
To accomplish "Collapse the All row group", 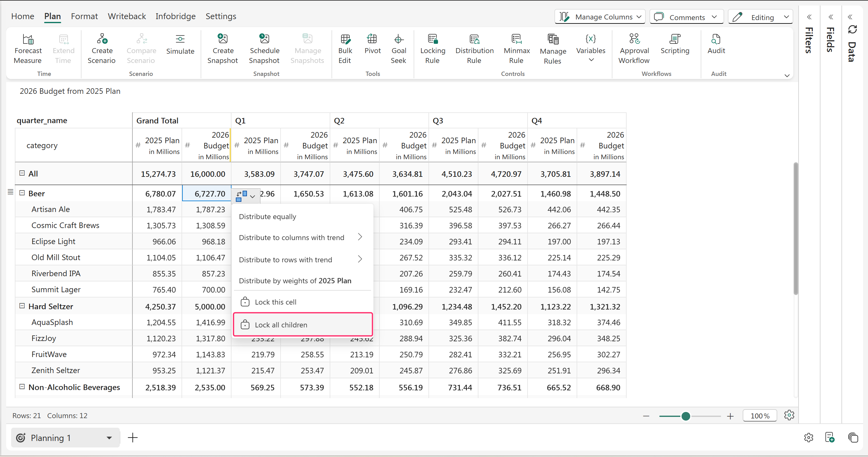I will click(22, 173).
